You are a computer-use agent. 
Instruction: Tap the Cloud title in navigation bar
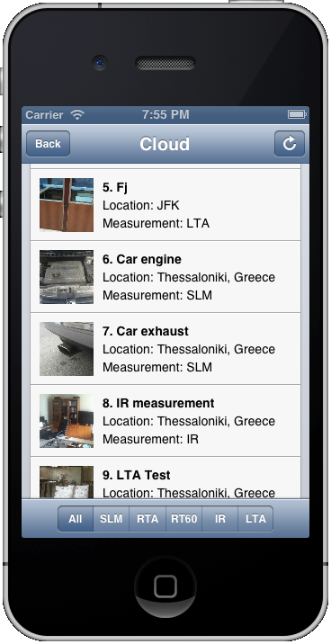[x=165, y=144]
